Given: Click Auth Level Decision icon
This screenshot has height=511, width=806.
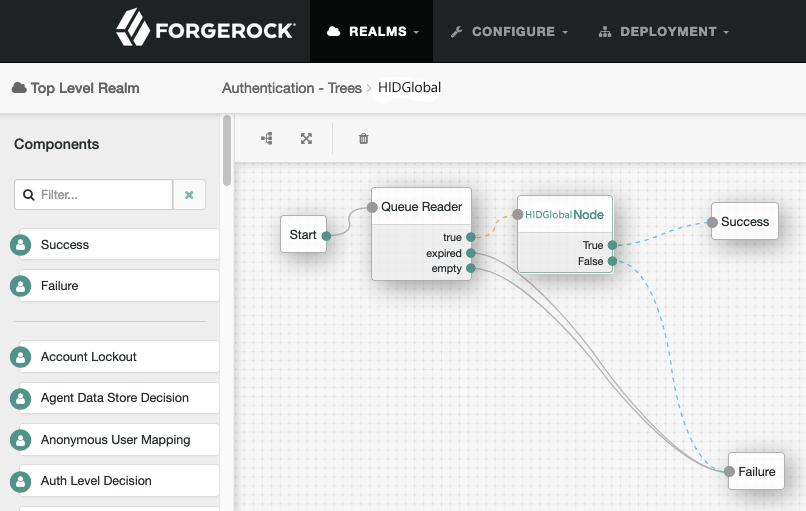Looking at the screenshot, I should click(21, 481).
